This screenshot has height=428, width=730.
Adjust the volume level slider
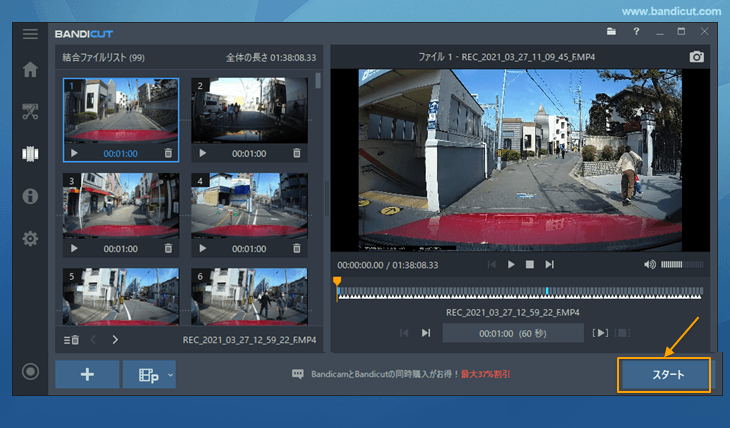[x=682, y=264]
